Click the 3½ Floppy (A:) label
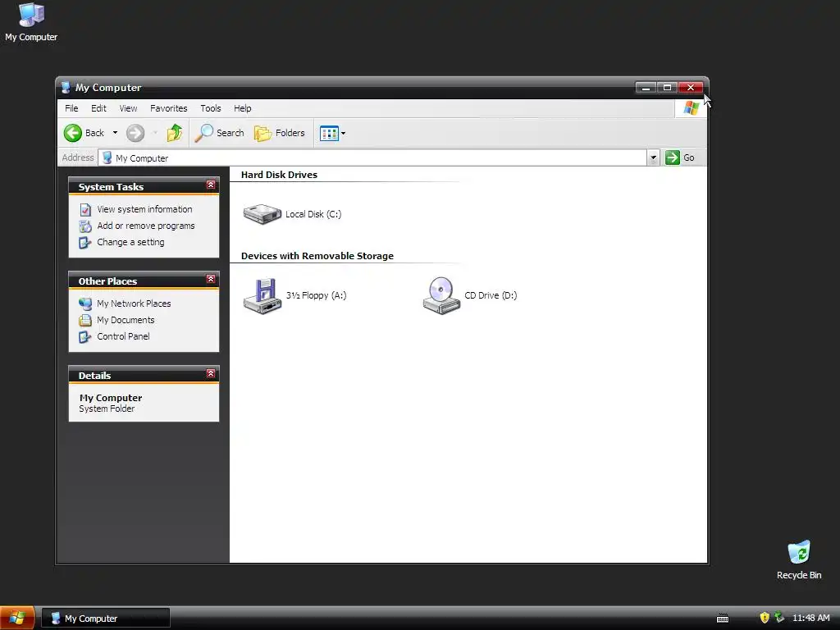Viewport: 840px width, 630px height. coord(316,295)
